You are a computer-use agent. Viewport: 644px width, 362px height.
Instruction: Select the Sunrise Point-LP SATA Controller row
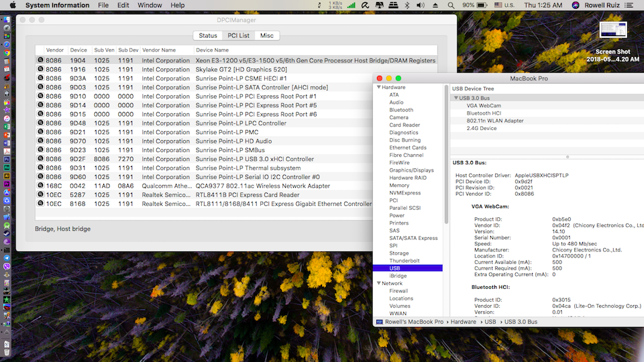point(204,87)
